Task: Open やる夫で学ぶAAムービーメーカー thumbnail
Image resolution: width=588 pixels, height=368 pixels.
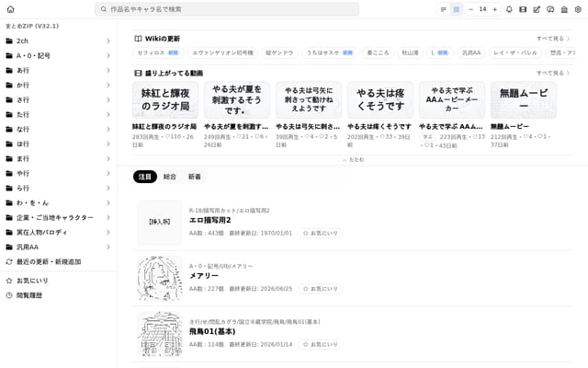Action: pyautogui.click(x=452, y=100)
